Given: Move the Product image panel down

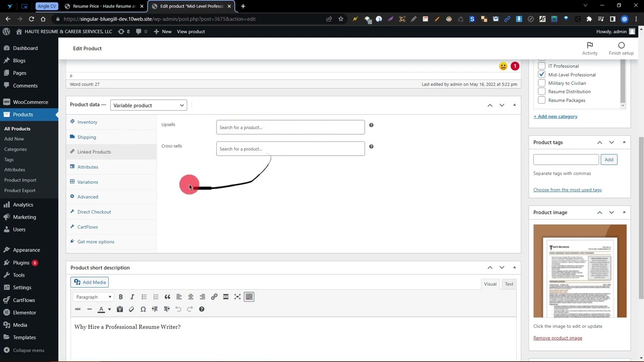Looking at the screenshot, I should 611,212.
